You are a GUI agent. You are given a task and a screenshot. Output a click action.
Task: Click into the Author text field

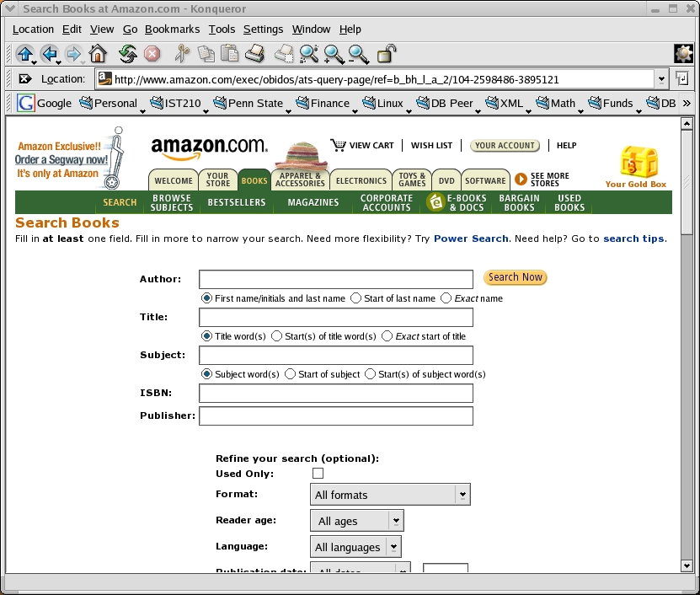[x=336, y=279]
